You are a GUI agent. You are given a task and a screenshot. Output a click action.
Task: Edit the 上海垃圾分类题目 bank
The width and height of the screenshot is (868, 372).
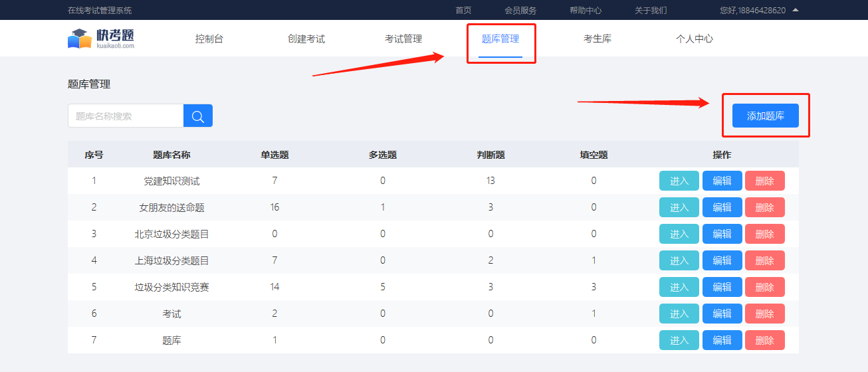tap(722, 260)
